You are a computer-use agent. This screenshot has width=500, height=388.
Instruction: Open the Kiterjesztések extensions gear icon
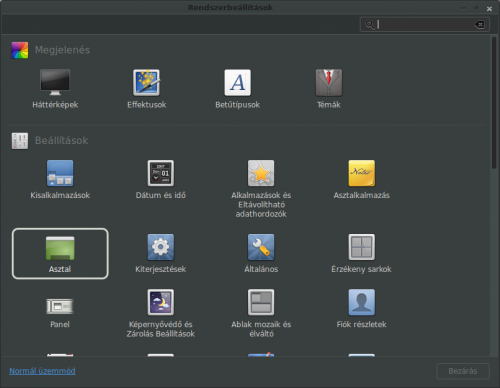161,247
